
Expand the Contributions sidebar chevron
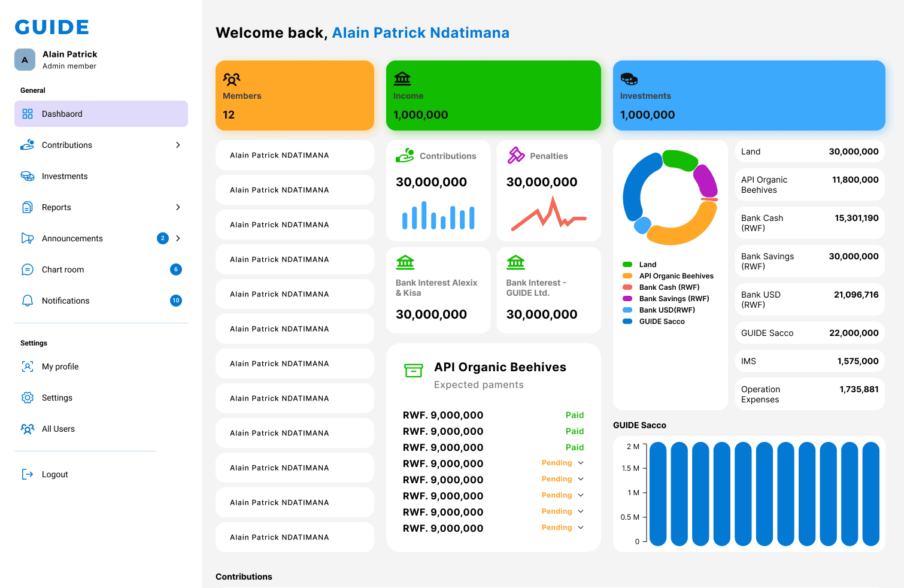click(178, 145)
